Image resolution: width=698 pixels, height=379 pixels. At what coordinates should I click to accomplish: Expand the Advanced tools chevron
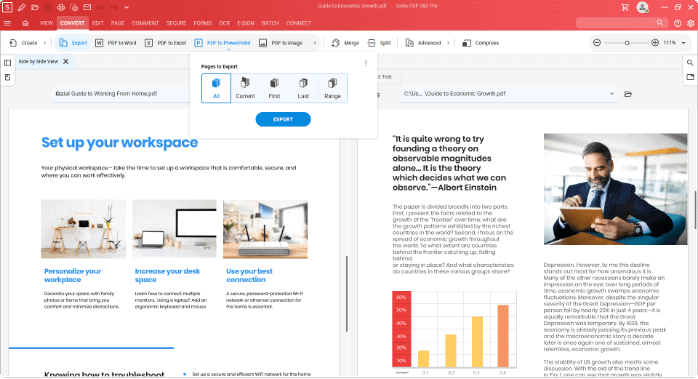click(448, 43)
